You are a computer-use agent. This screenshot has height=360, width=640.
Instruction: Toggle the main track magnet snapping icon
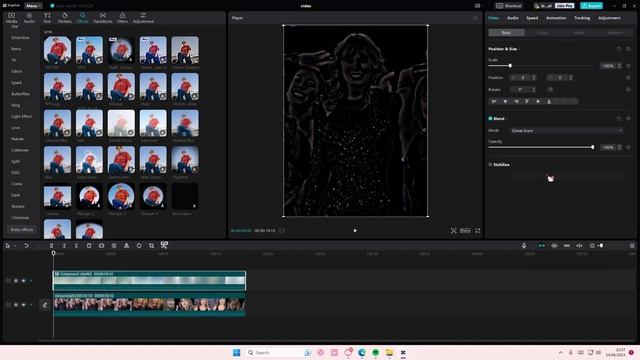(x=542, y=246)
